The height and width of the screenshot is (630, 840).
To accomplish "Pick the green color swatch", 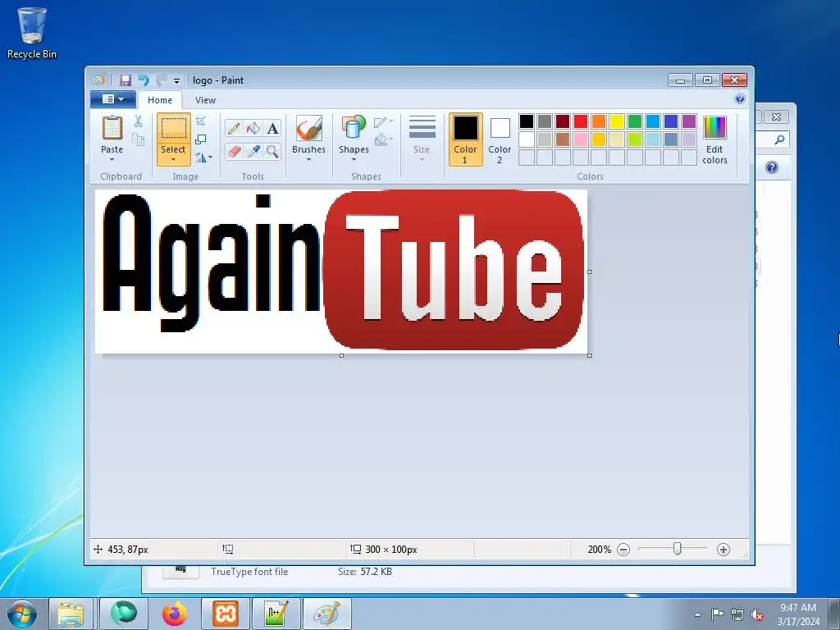I will click(x=635, y=121).
